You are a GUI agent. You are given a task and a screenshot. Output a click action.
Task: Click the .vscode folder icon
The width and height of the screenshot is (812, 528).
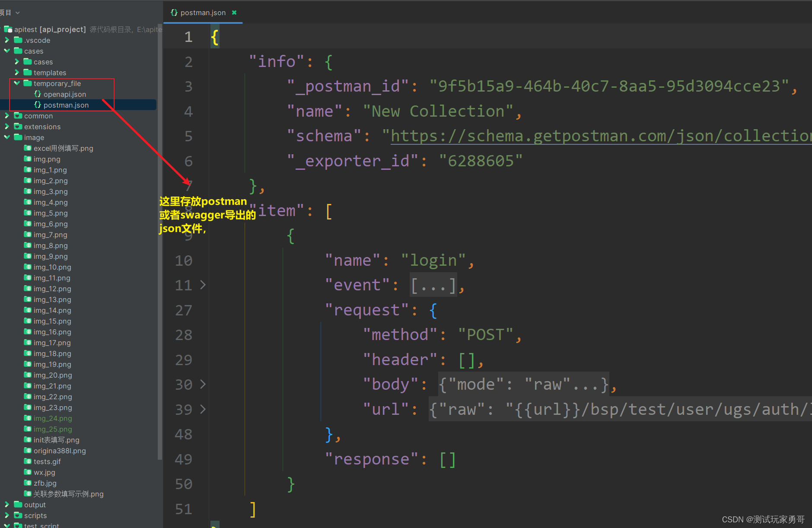pyautogui.click(x=18, y=40)
